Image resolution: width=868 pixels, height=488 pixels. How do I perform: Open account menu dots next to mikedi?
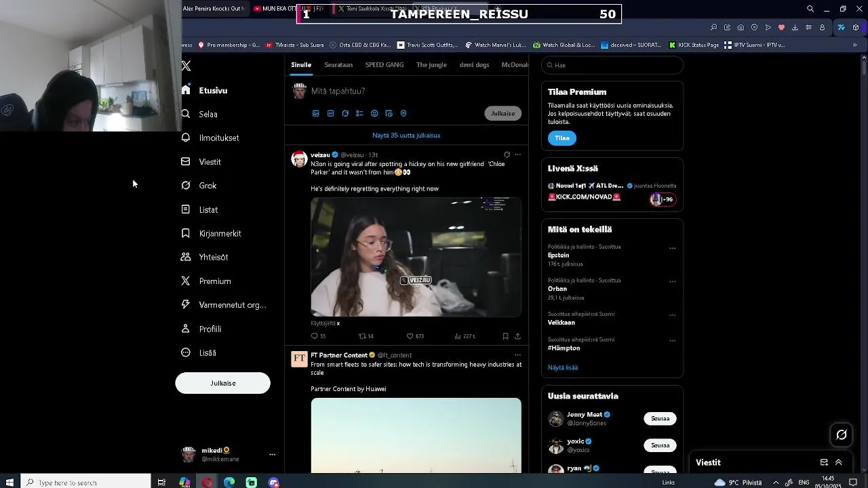(x=272, y=455)
